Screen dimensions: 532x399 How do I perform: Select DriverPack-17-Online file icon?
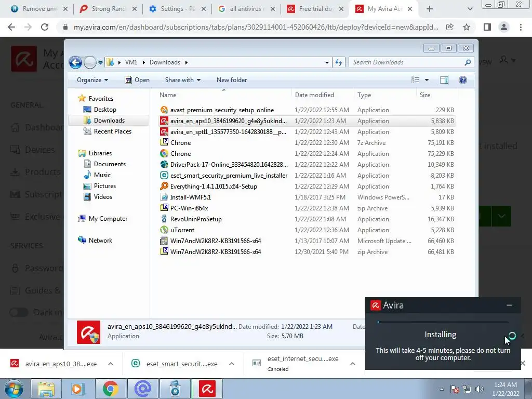coord(164,165)
